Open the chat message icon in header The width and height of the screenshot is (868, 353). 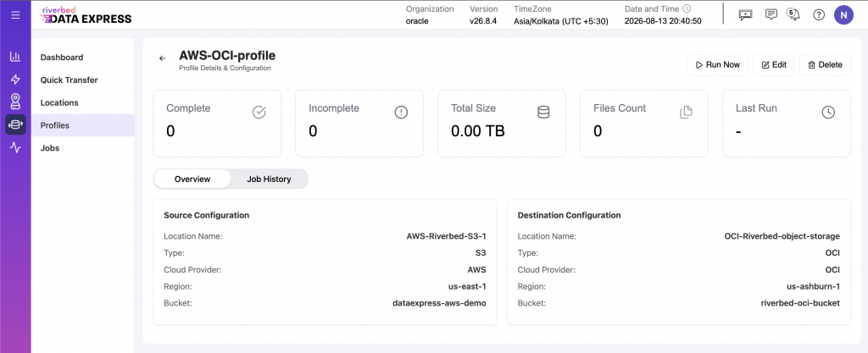pos(771,15)
